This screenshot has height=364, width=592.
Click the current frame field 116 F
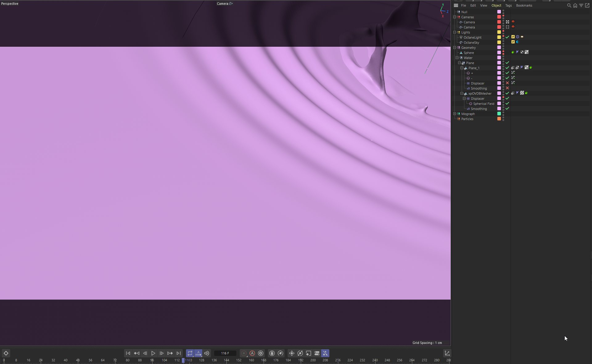tap(225, 353)
